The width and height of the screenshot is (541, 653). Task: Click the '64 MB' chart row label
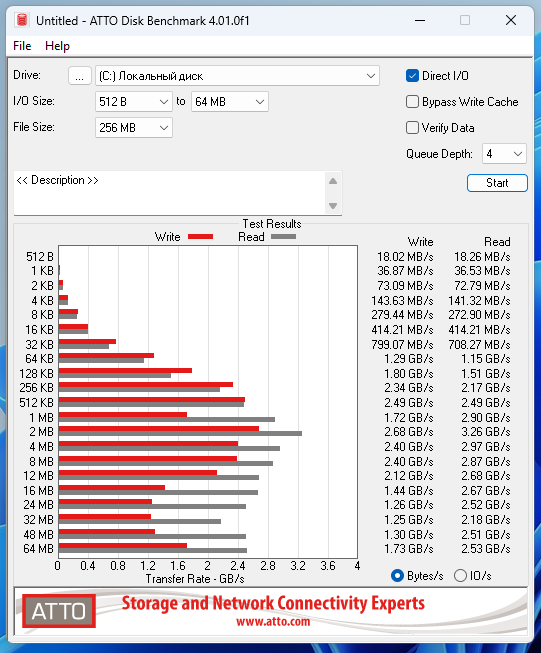(x=38, y=549)
